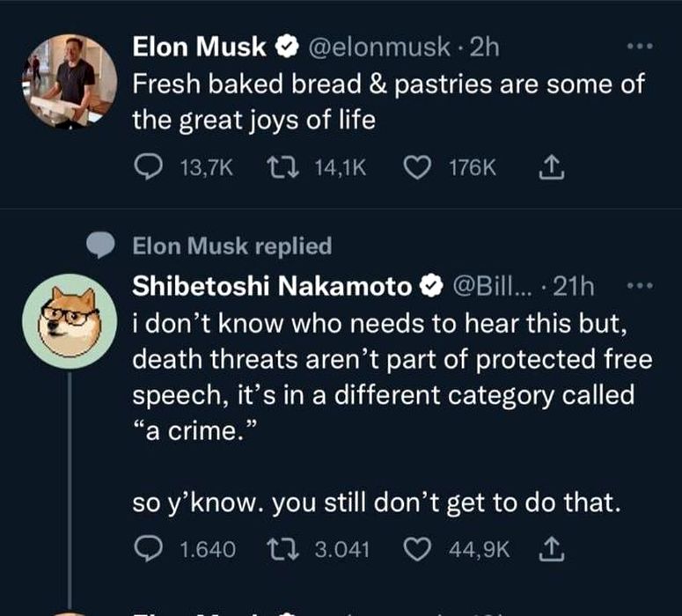Open the 21h timestamp on Shibetoshi's tweet
This screenshot has height=616, width=682.
pos(577,286)
